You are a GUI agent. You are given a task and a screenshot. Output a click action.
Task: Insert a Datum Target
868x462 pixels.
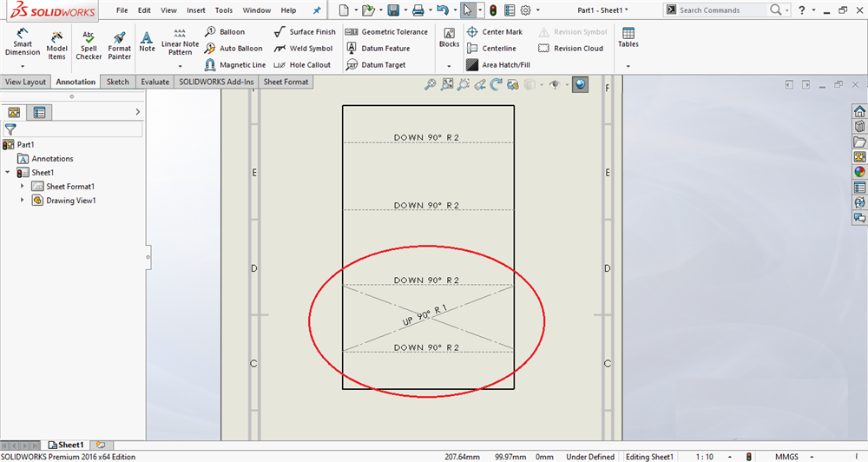(x=376, y=65)
